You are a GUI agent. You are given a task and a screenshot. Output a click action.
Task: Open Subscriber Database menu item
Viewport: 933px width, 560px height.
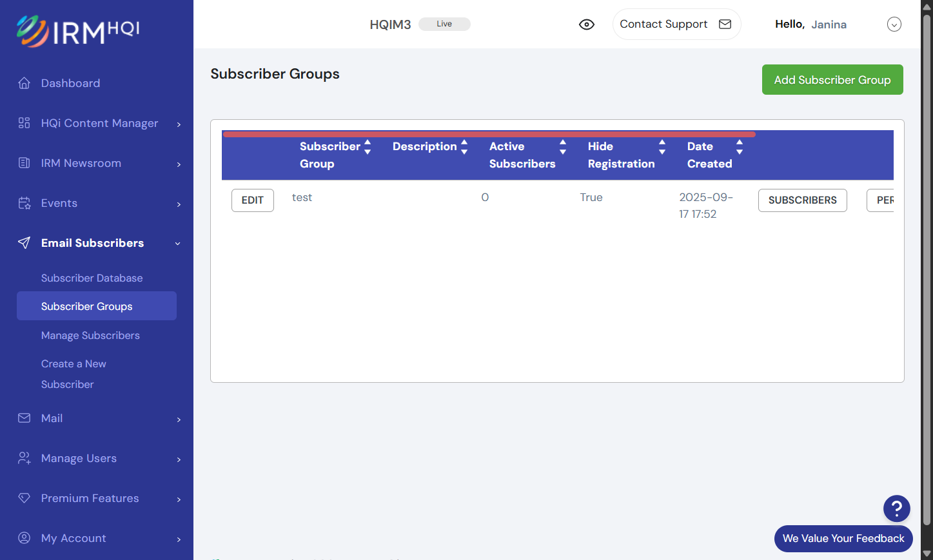coord(92,278)
